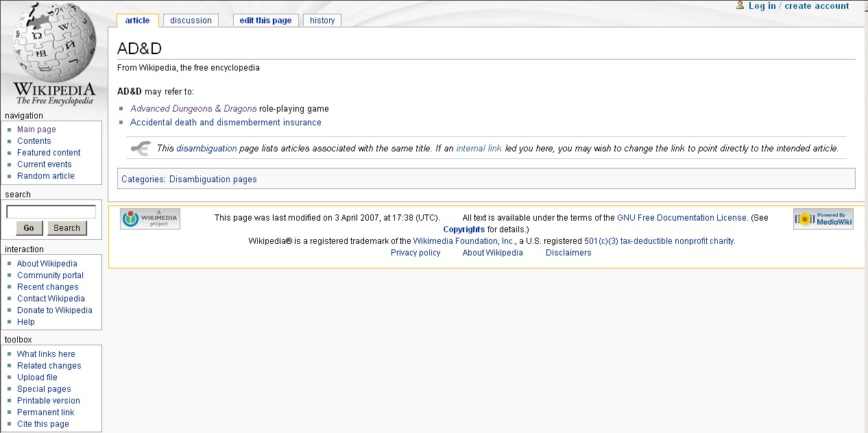The width and height of the screenshot is (868, 433).
Task: Open Log in / create account link
Action: 799,6
